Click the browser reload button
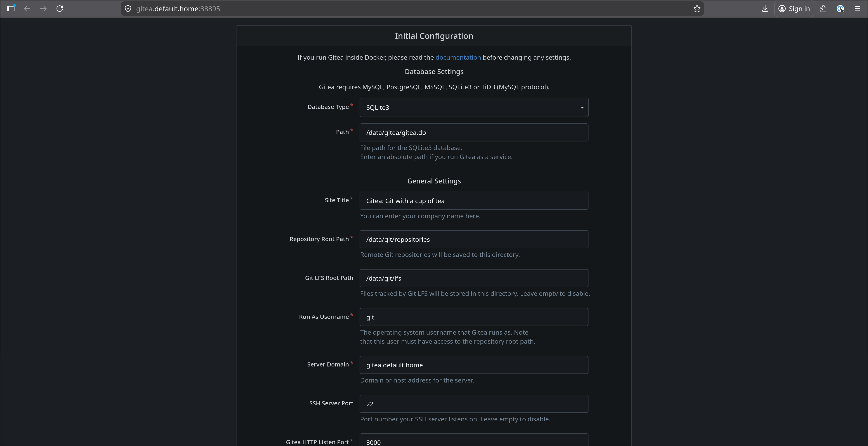The width and height of the screenshot is (868, 446). tap(60, 9)
